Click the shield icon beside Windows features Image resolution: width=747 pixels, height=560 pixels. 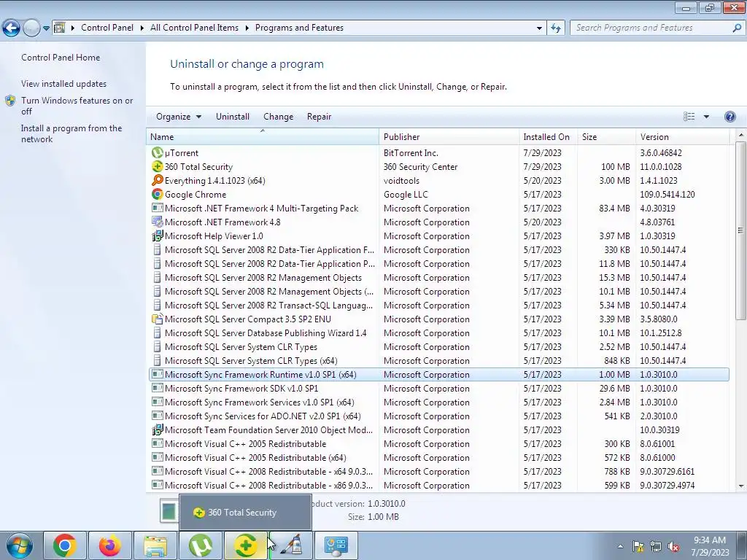10,101
